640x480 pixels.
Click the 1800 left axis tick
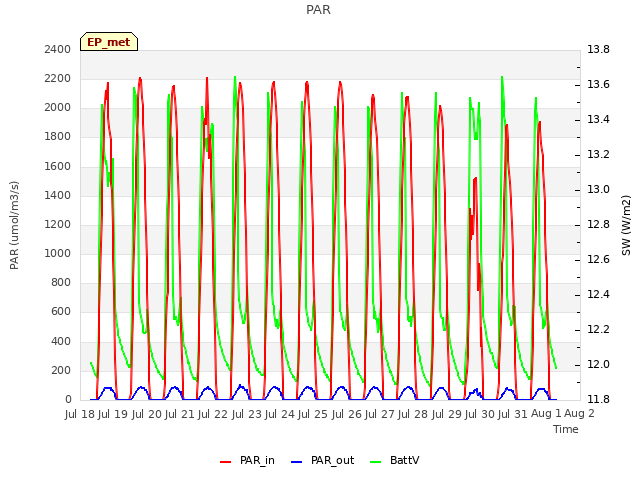(58, 137)
